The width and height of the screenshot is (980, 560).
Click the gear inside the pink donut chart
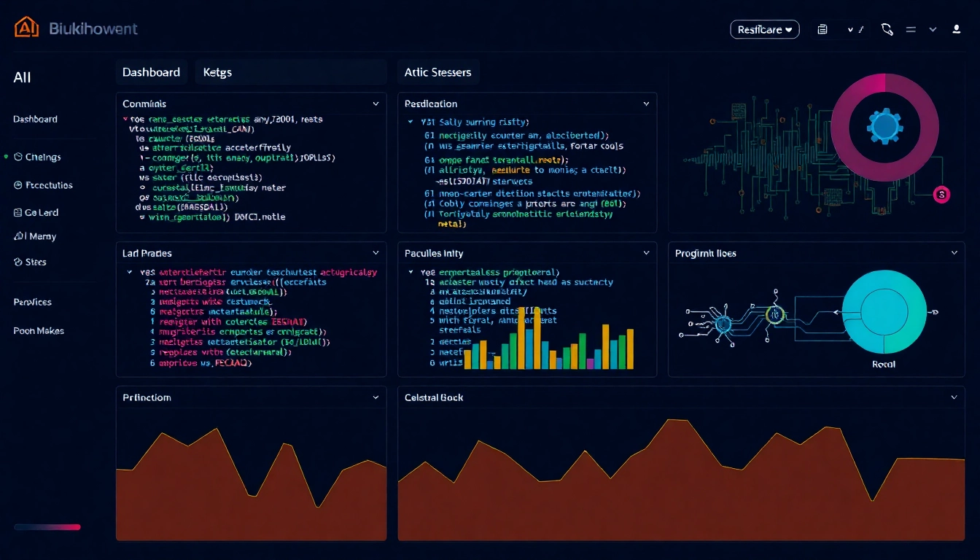[x=884, y=127]
